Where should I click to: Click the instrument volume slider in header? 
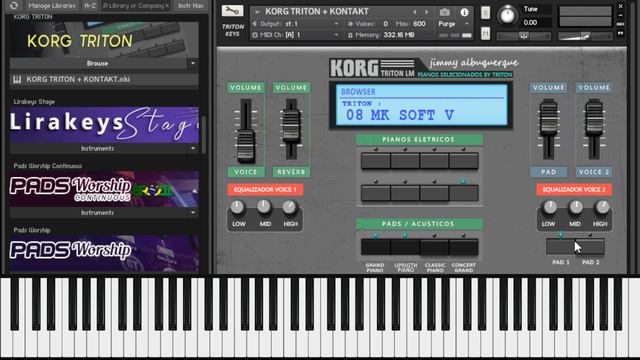click(585, 36)
